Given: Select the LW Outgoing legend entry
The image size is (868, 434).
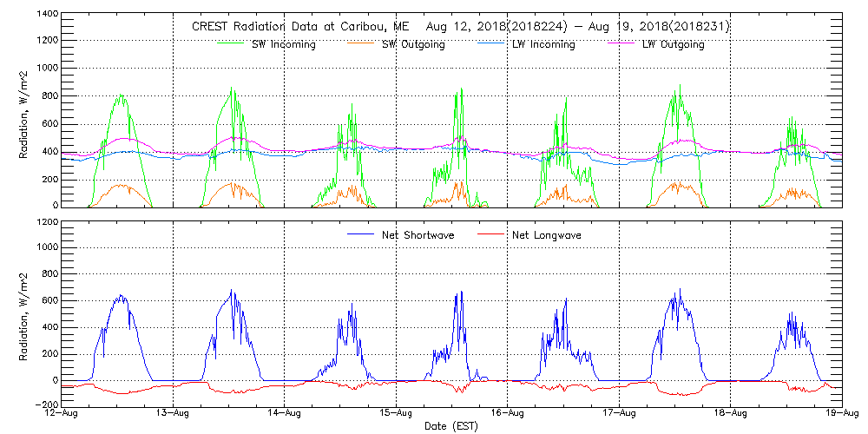Looking at the screenshot, I should tap(673, 45).
